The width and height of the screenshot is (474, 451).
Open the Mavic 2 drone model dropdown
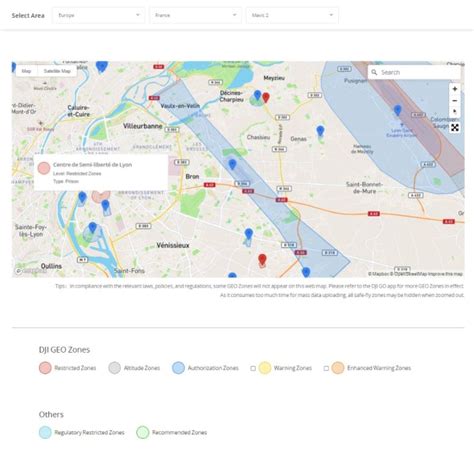(x=292, y=15)
